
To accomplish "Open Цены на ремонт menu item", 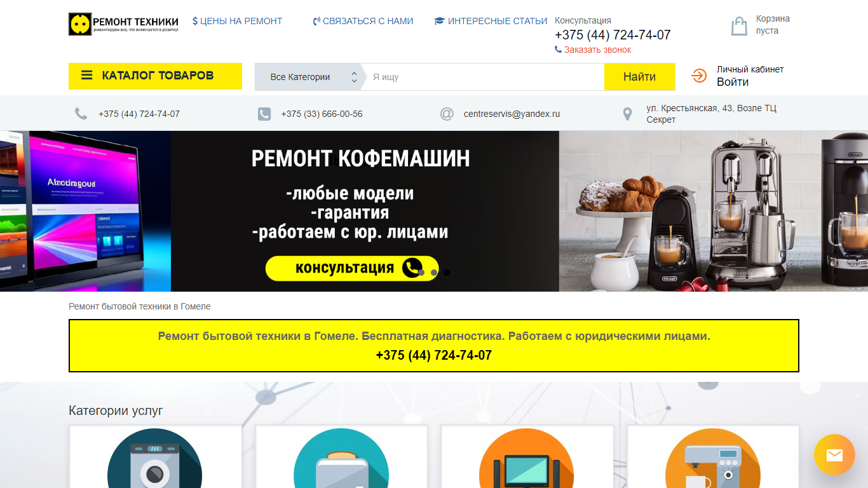I will click(x=237, y=21).
